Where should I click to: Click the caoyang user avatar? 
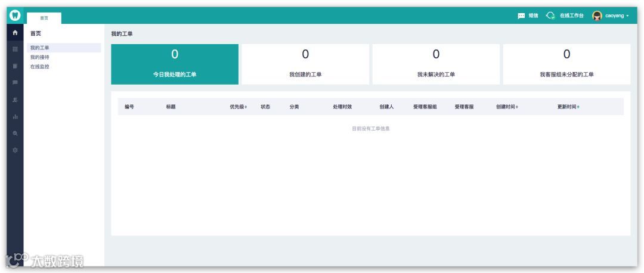[x=597, y=16]
